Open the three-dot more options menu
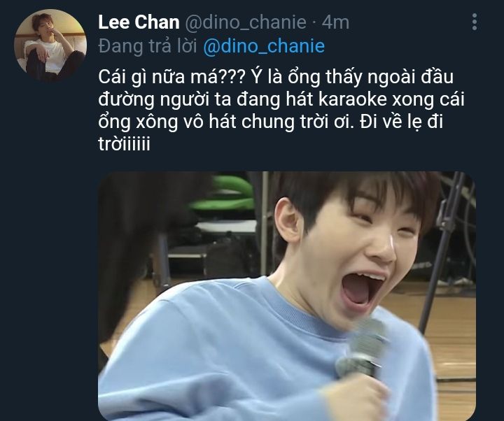The image size is (504, 421). click(x=475, y=22)
